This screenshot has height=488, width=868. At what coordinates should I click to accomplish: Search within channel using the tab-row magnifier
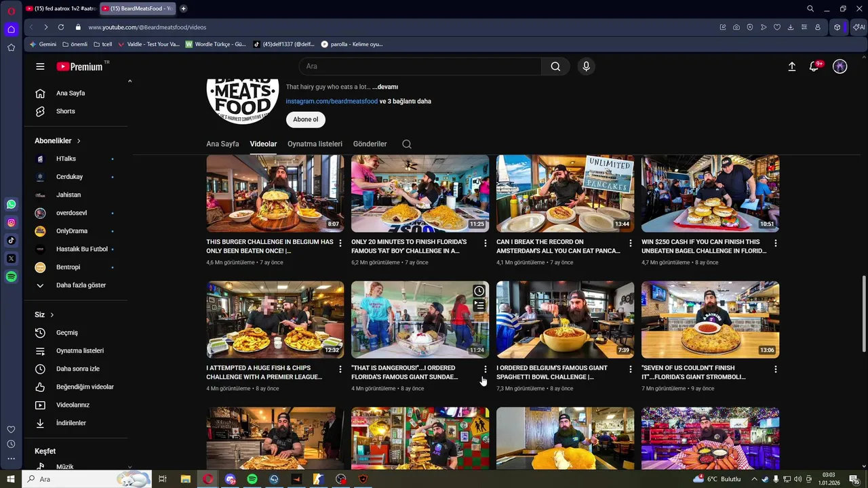407,144
